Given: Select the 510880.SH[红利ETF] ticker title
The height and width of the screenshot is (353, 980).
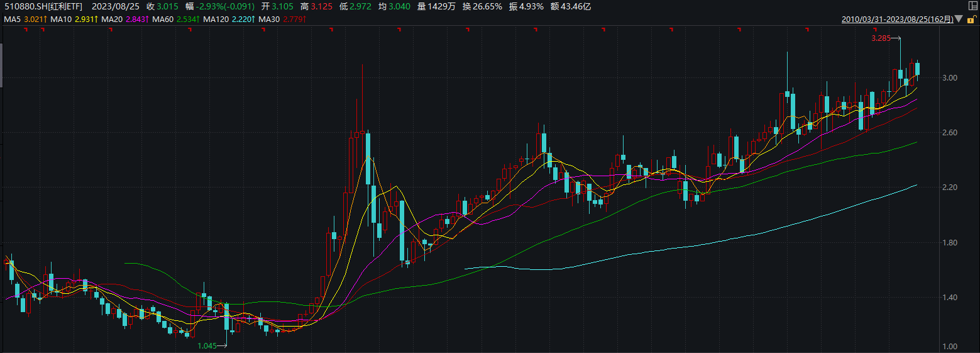Looking at the screenshot, I should (43, 7).
